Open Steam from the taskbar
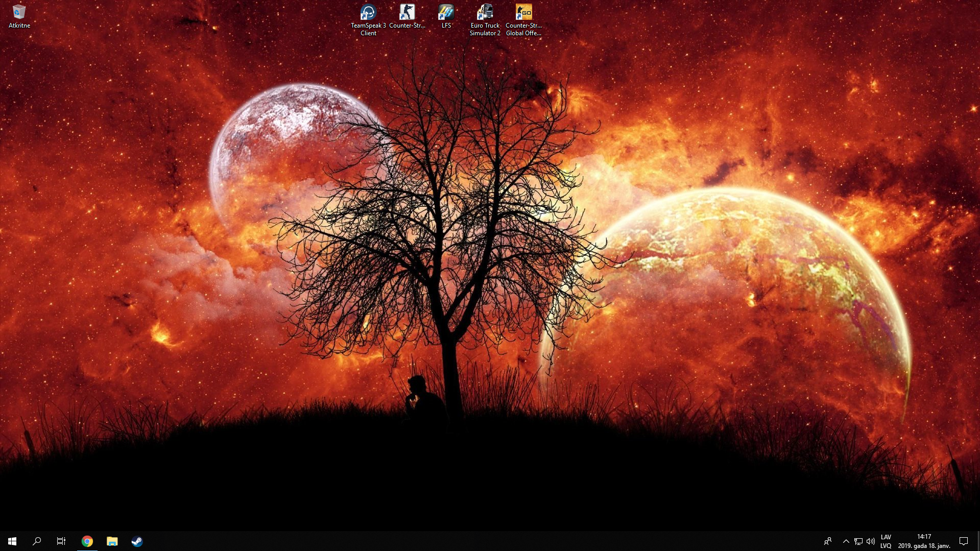The image size is (980, 551). point(137,541)
